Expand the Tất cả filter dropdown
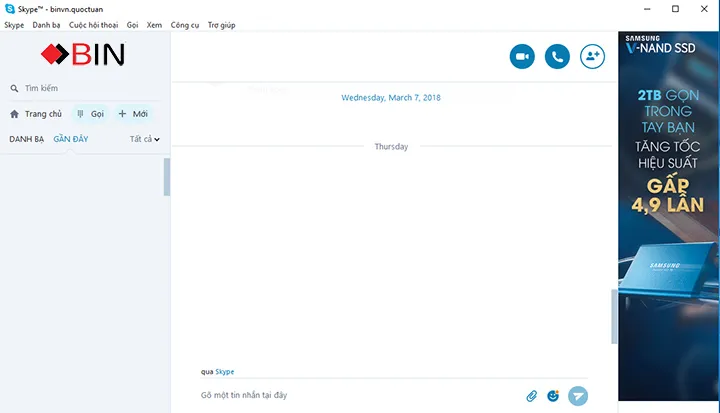This screenshot has height=413, width=720. tap(145, 139)
